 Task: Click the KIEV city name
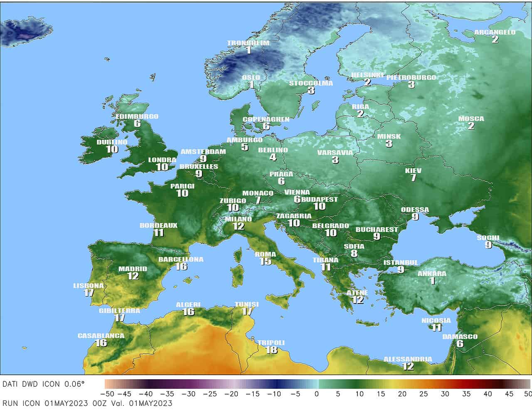click(x=413, y=171)
